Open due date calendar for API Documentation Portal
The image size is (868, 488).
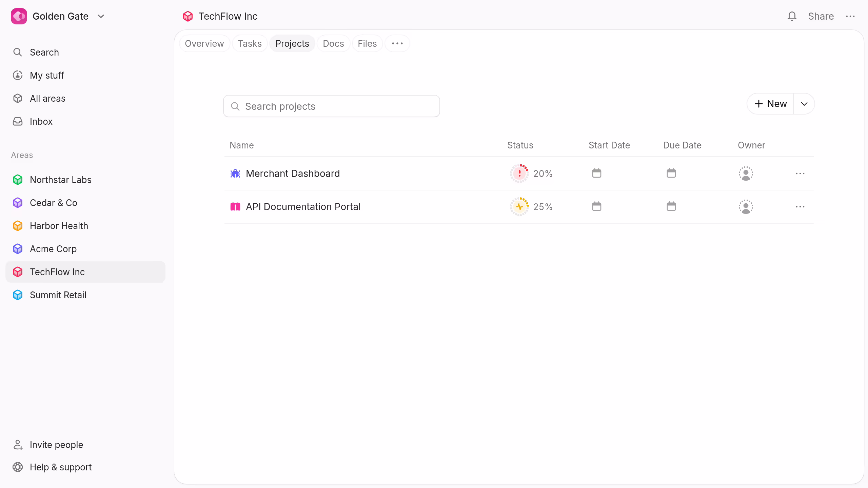pos(671,206)
